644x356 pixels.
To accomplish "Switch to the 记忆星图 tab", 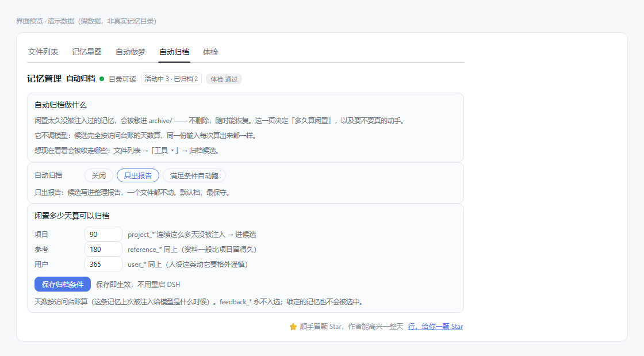I will click(87, 52).
